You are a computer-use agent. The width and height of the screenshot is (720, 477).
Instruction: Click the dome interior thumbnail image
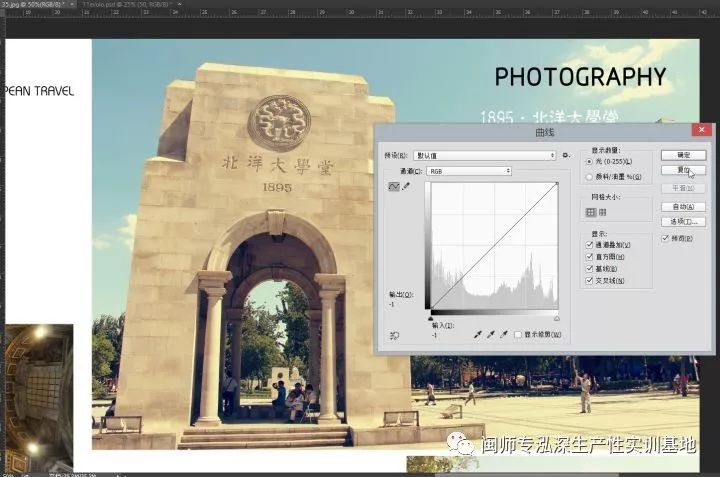tap(39, 398)
